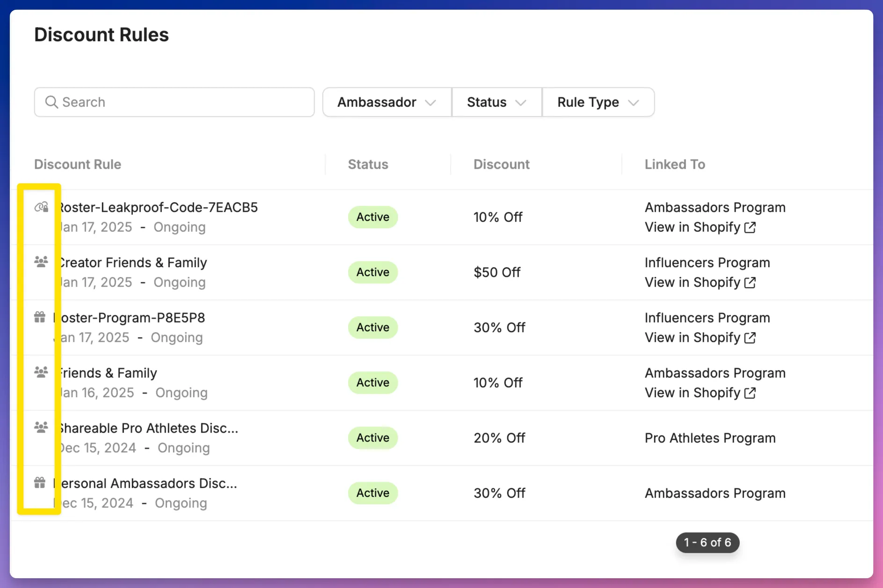Select the Personal Ambassadors Disc... rule name
Viewport: 883px width, 588px height.
145,483
